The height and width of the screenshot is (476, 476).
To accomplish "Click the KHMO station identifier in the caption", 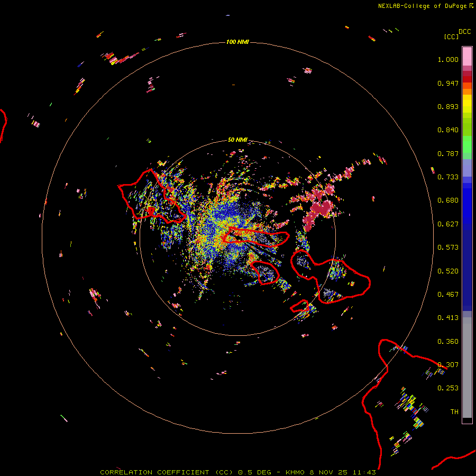I will point(295,472).
